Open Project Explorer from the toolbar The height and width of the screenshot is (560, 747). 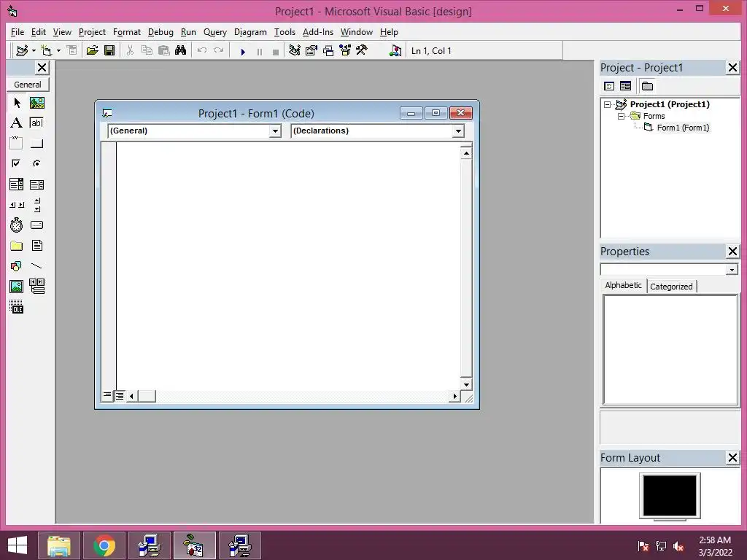295,50
